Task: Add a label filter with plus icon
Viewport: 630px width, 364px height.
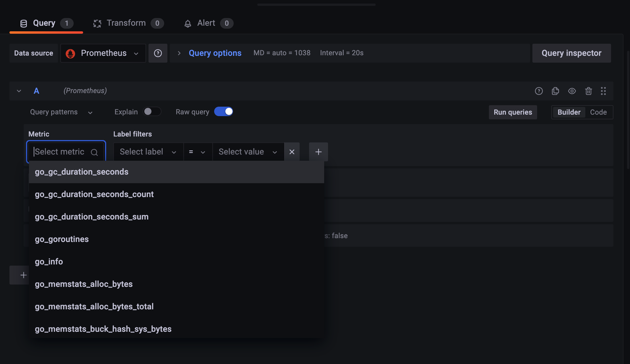Action: pos(318,152)
